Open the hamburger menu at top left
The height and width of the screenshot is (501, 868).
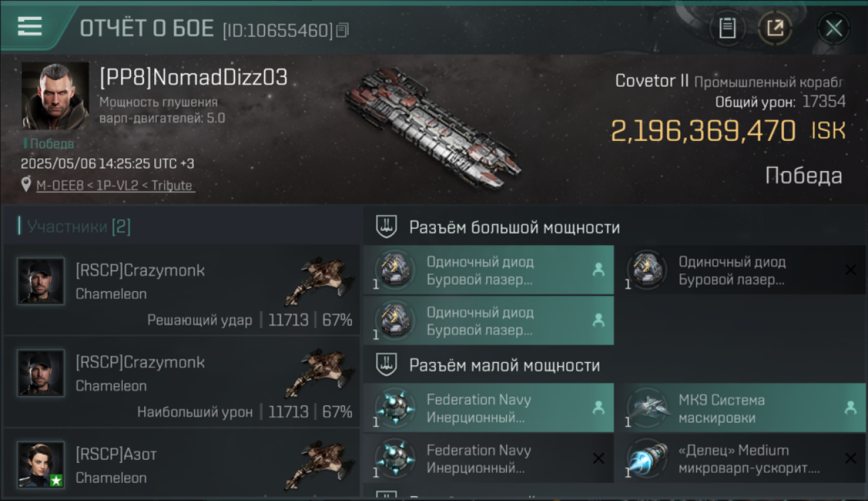pos(30,27)
